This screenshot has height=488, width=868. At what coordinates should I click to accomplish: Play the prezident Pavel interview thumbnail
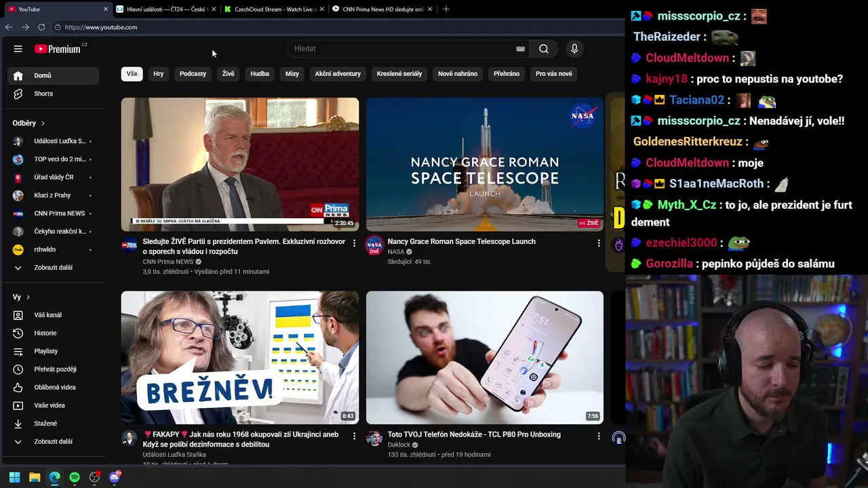[240, 165]
